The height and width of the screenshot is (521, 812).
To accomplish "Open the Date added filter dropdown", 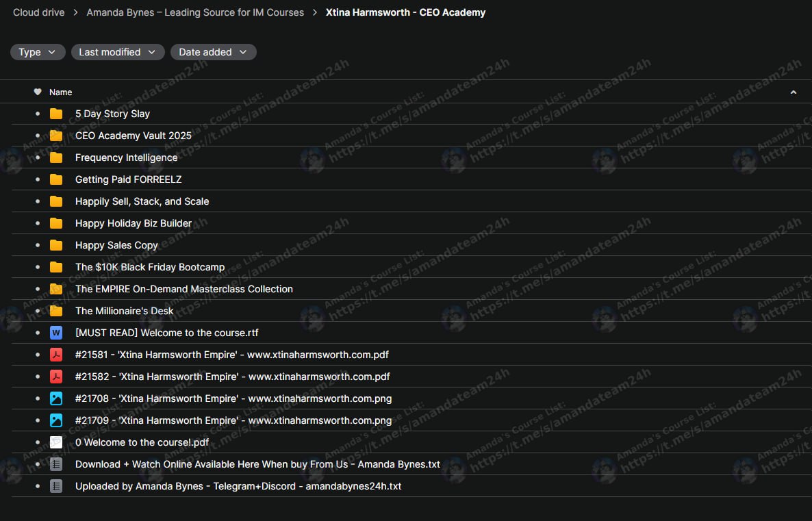I will pyautogui.click(x=213, y=52).
